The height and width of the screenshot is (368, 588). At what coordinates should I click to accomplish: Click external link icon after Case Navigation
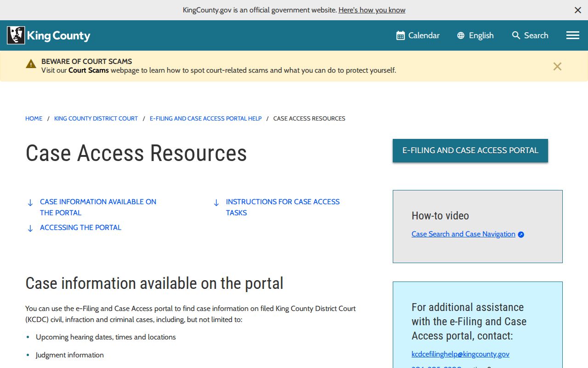521,235
